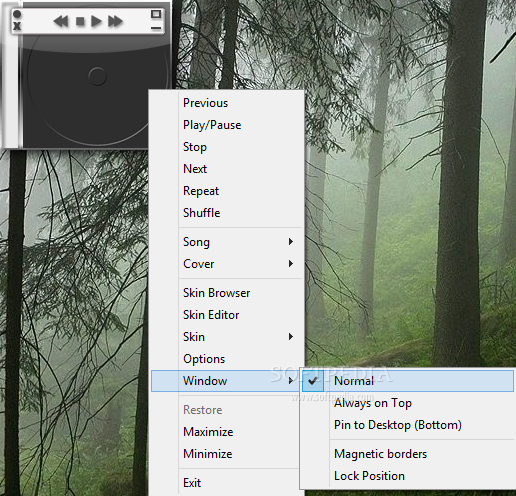Viewport: 516px width, 496px height.
Task: Toggle Magnetic borders option
Action: coord(408,454)
